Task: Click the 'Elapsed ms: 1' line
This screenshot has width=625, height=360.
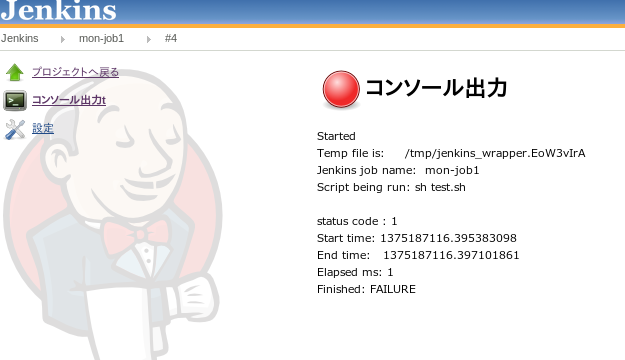Action: point(355,272)
